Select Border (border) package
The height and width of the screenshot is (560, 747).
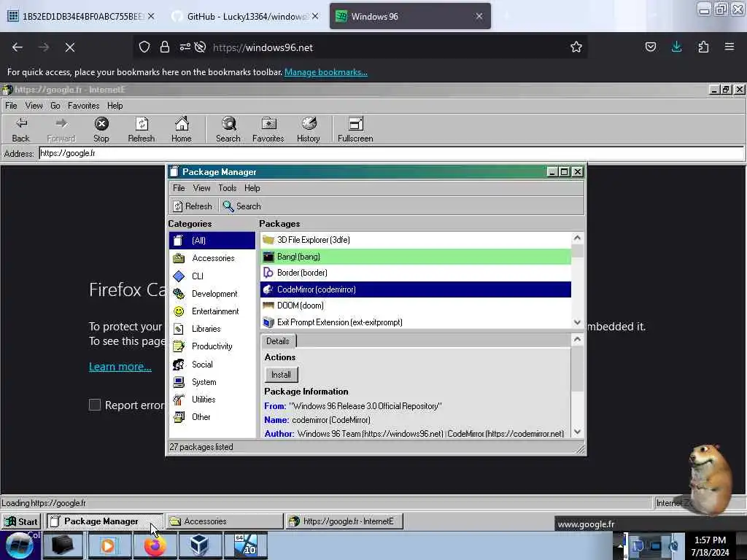(x=415, y=273)
